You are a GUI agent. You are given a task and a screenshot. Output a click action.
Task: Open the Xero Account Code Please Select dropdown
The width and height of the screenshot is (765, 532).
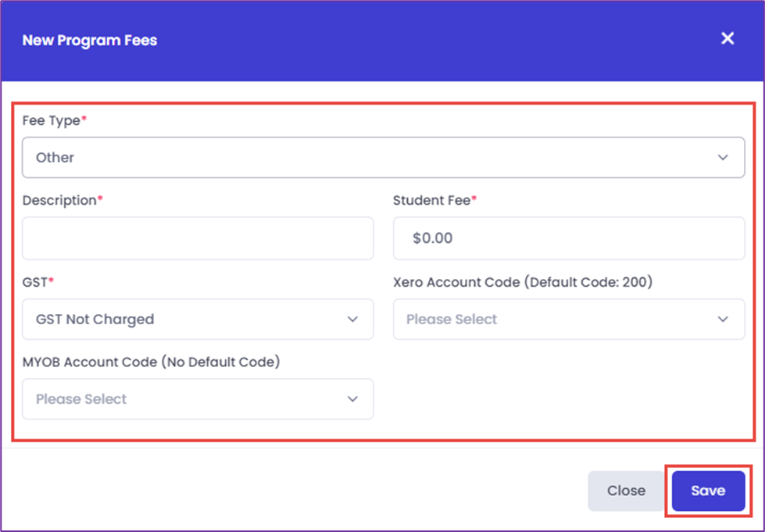click(569, 320)
